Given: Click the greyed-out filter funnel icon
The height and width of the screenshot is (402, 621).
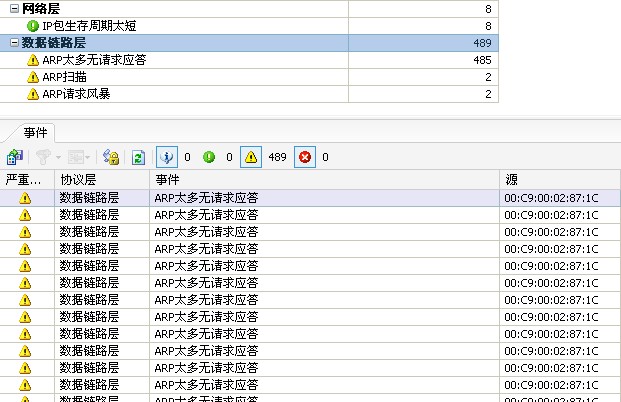Looking at the screenshot, I should [x=43, y=157].
